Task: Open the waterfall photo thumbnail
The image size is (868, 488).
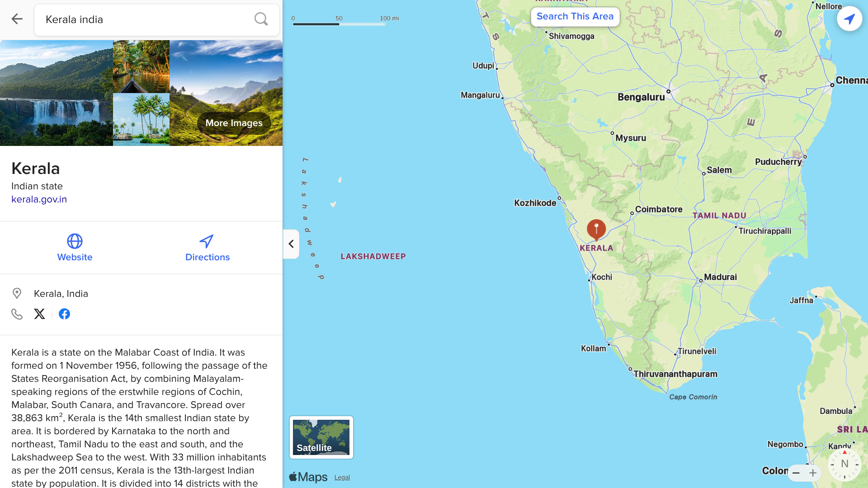Action: click(57, 93)
